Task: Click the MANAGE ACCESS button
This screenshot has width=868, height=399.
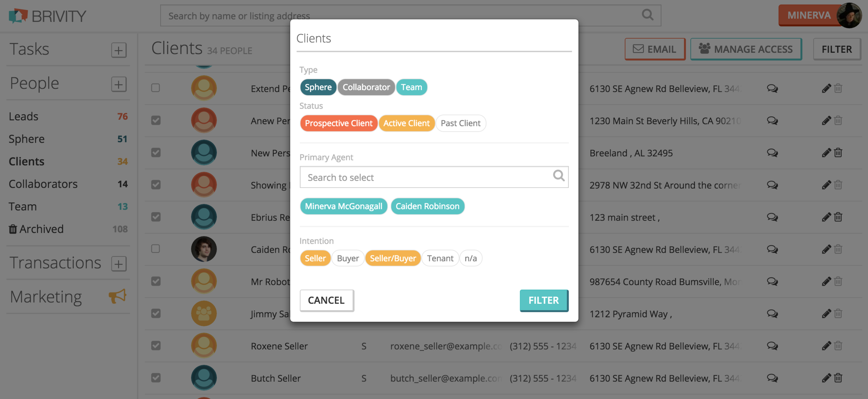Action: tap(746, 49)
